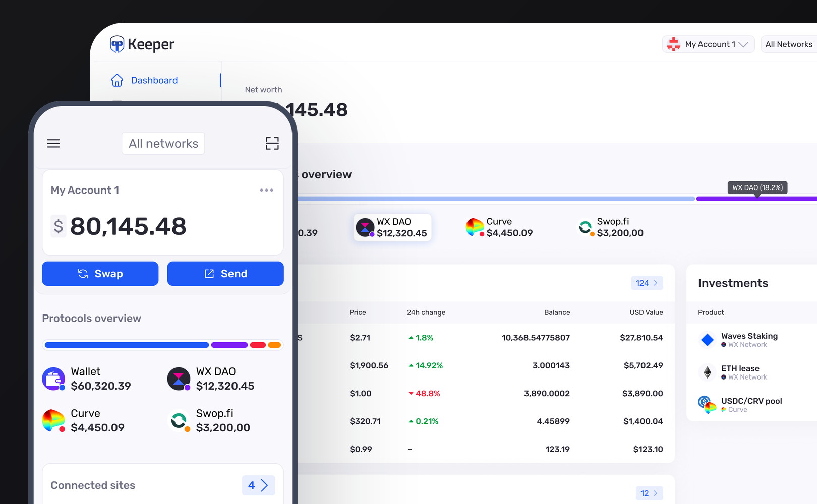The image size is (817, 504).
Task: Click the ETH lease Ethereum icon
Action: 708,372
